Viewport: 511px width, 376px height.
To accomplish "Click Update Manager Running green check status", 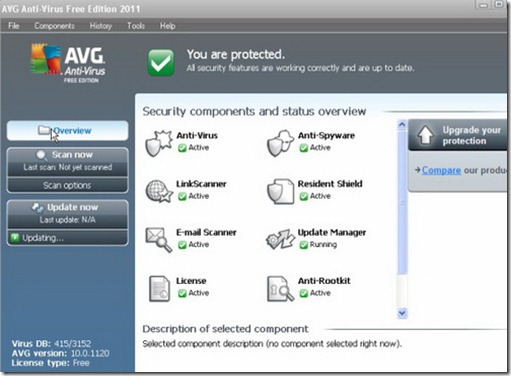I will tap(303, 245).
